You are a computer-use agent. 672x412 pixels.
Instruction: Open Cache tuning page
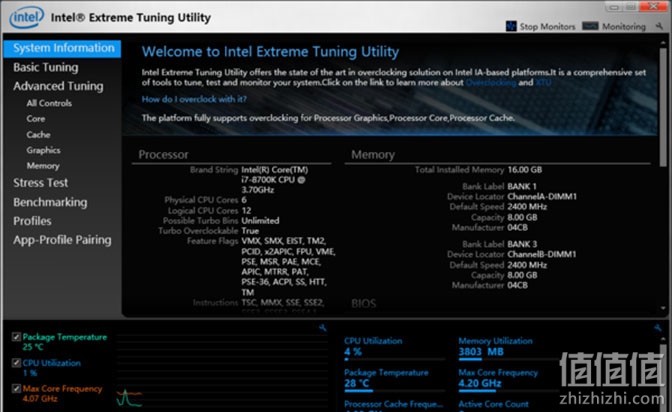[38, 135]
